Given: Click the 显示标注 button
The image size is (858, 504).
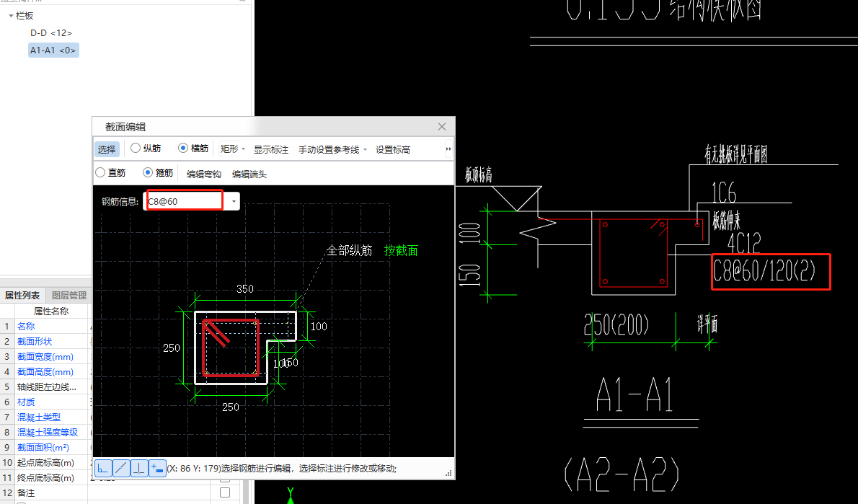Looking at the screenshot, I should click(271, 149).
